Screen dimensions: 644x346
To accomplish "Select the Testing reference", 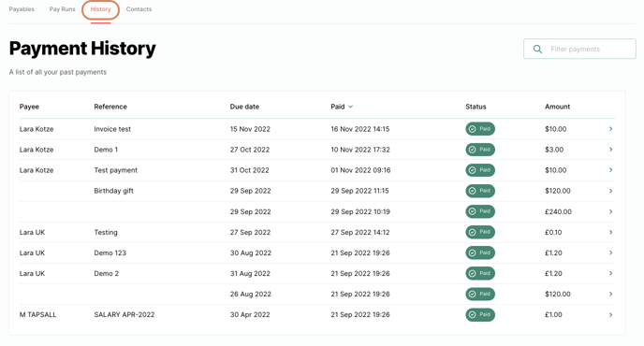I will (106, 232).
